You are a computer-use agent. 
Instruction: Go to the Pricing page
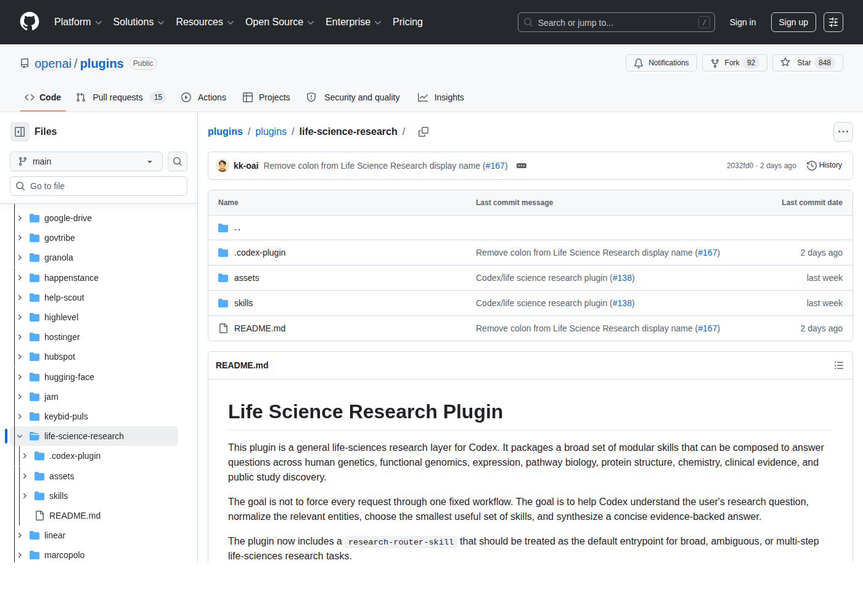(407, 22)
